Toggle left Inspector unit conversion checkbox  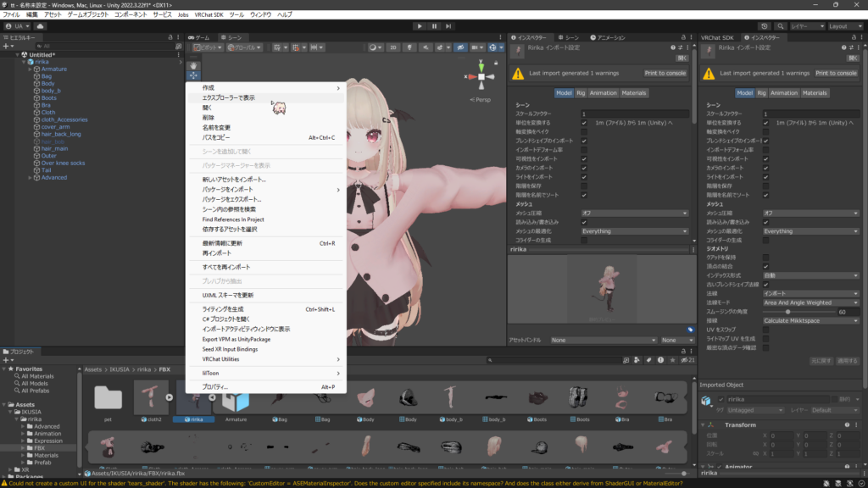pyautogui.click(x=584, y=123)
